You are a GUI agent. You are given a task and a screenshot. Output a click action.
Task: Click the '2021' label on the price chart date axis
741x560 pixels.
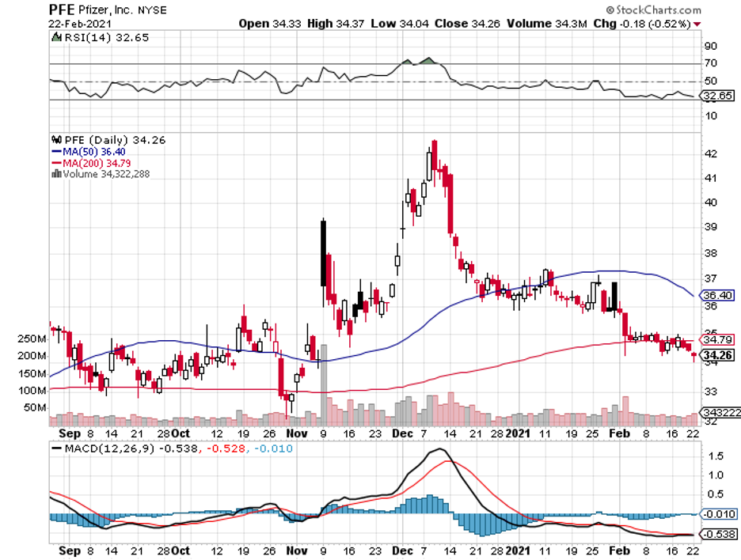[x=519, y=433]
